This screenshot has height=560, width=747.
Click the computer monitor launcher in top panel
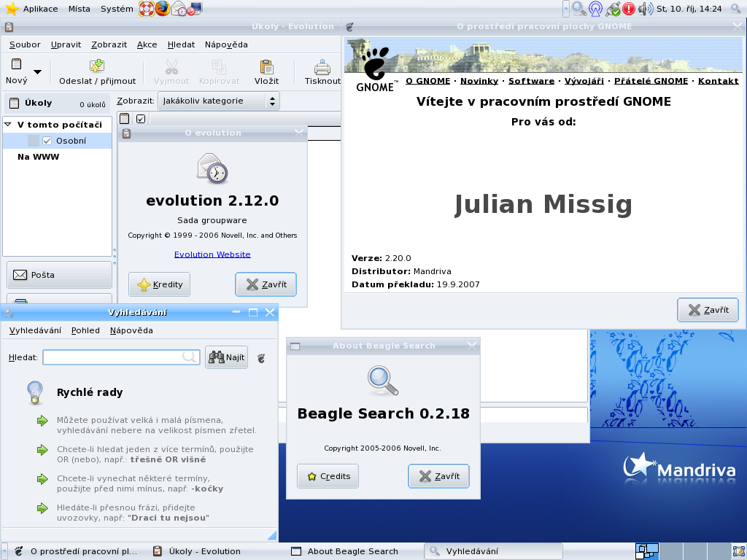point(195,9)
